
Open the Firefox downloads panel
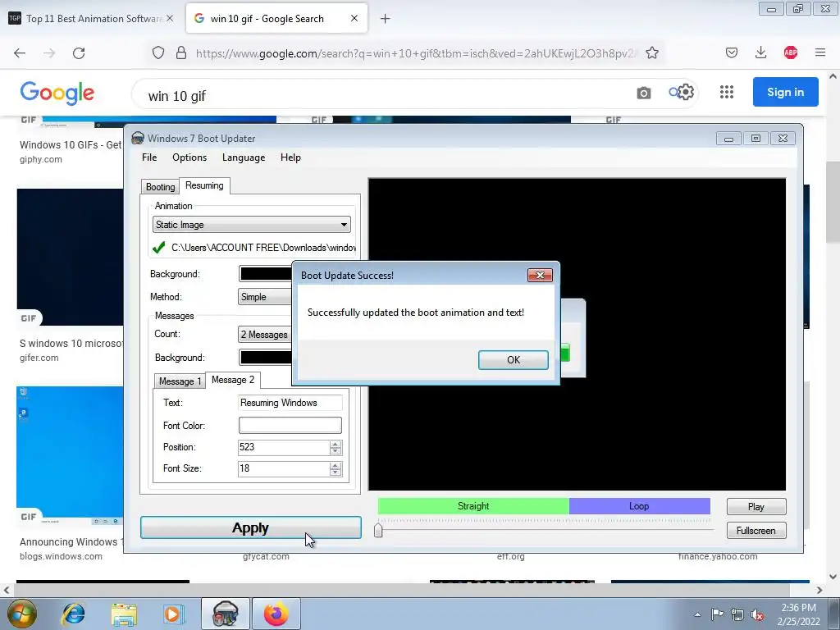click(760, 52)
